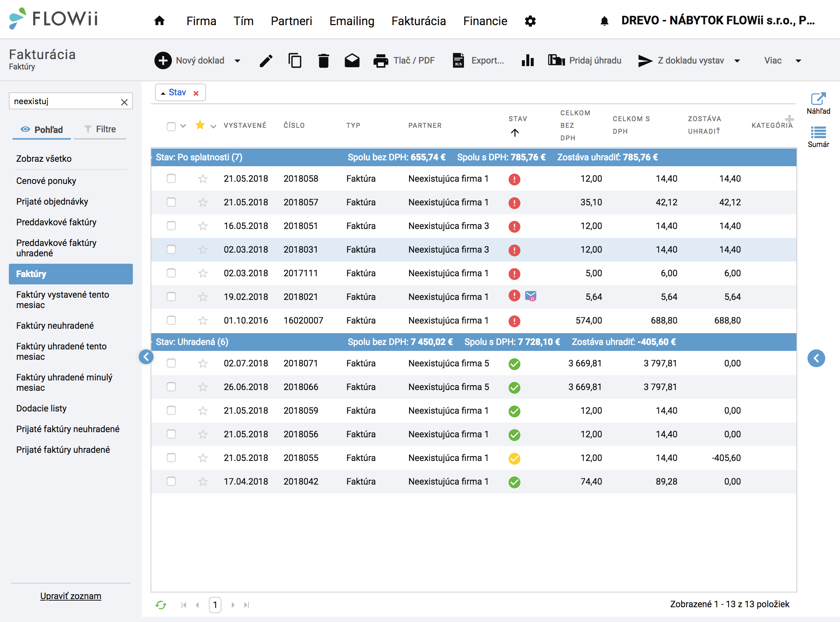This screenshot has width=840, height=622.
Task: Open the Tím menu
Action: point(243,21)
